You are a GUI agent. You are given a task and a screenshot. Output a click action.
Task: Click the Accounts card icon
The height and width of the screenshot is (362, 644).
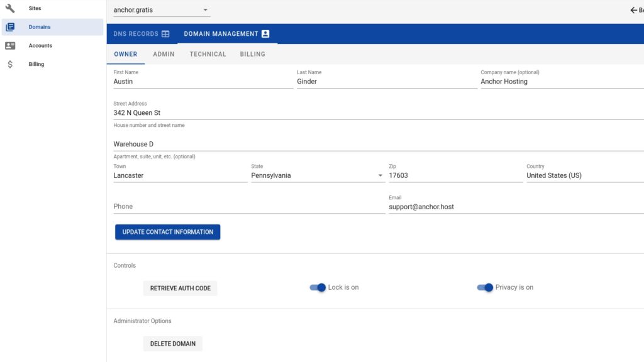[x=10, y=46]
